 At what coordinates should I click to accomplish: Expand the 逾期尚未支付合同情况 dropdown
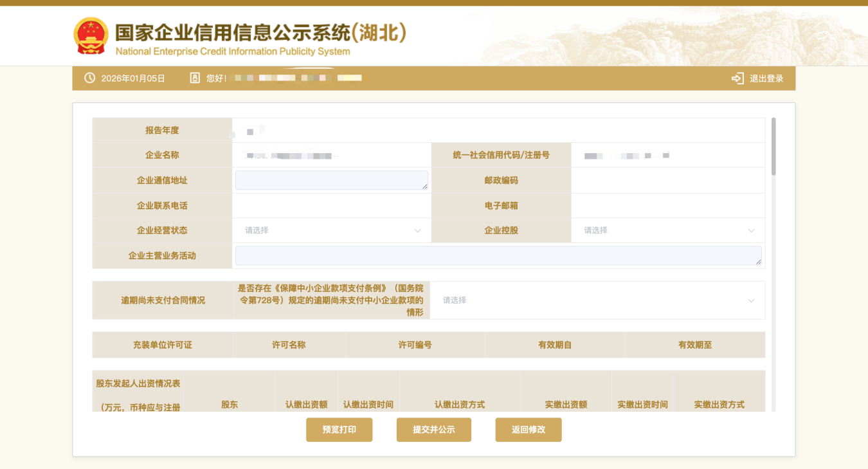pyautogui.click(x=597, y=300)
